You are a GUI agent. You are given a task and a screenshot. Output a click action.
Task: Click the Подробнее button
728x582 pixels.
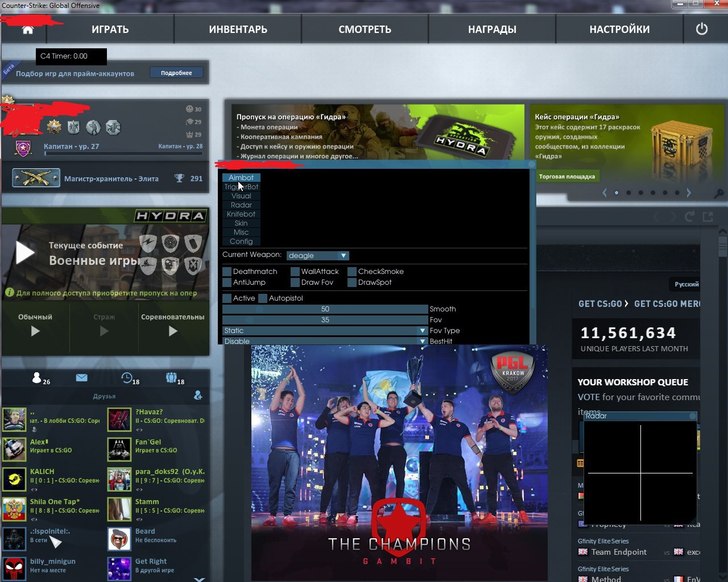pos(176,73)
